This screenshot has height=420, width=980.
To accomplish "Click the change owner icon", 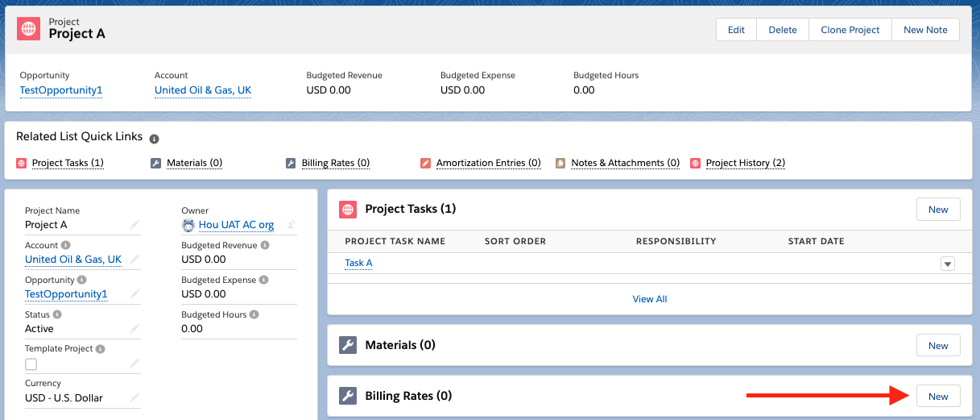I will pyautogui.click(x=292, y=225).
